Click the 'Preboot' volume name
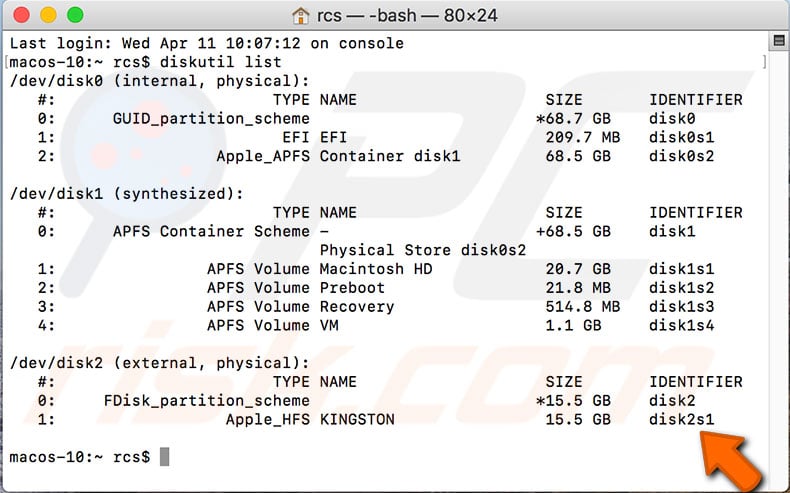Screen dimensions: 790x493 [x=352, y=288]
